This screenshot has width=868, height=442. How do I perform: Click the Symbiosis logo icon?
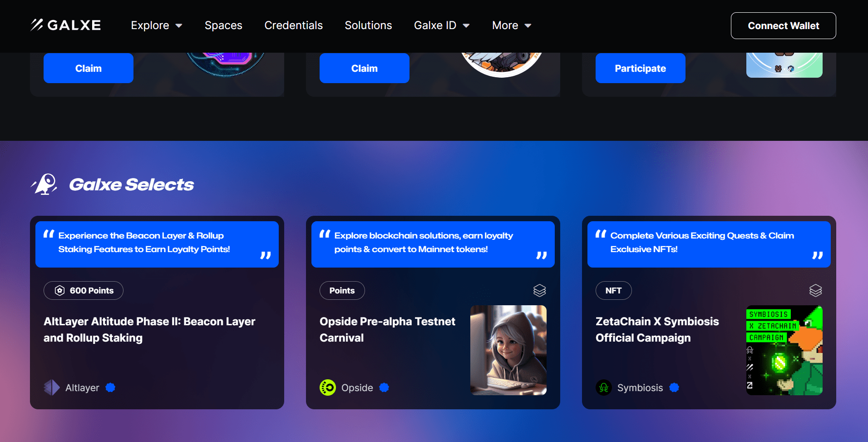[604, 387]
